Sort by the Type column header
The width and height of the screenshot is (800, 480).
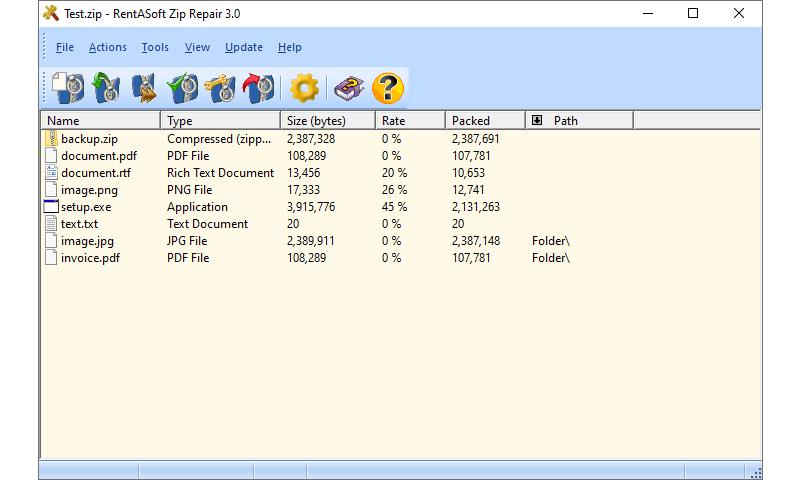(220, 120)
